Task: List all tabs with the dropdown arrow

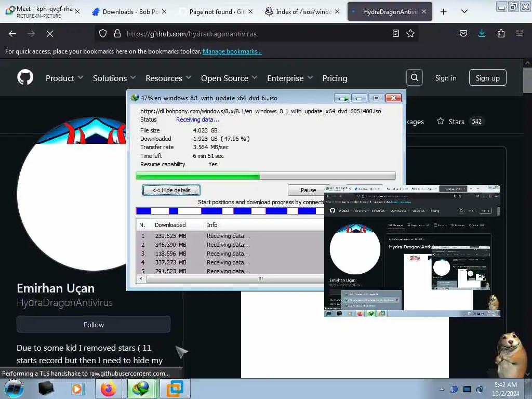Action: [464, 12]
